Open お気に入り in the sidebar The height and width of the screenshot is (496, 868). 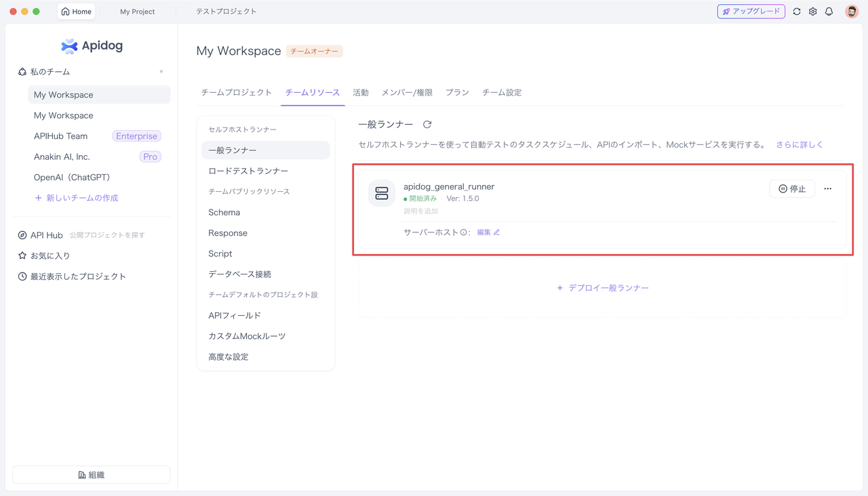point(50,255)
